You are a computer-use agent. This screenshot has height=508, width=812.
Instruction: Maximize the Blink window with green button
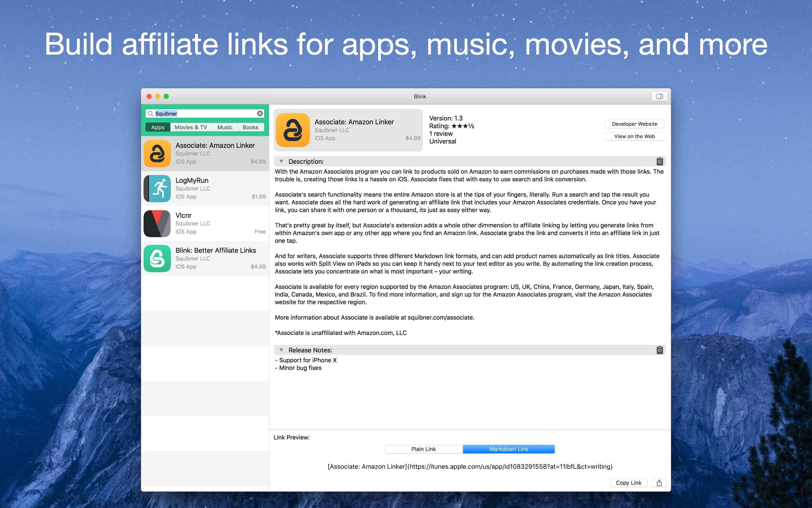point(166,97)
